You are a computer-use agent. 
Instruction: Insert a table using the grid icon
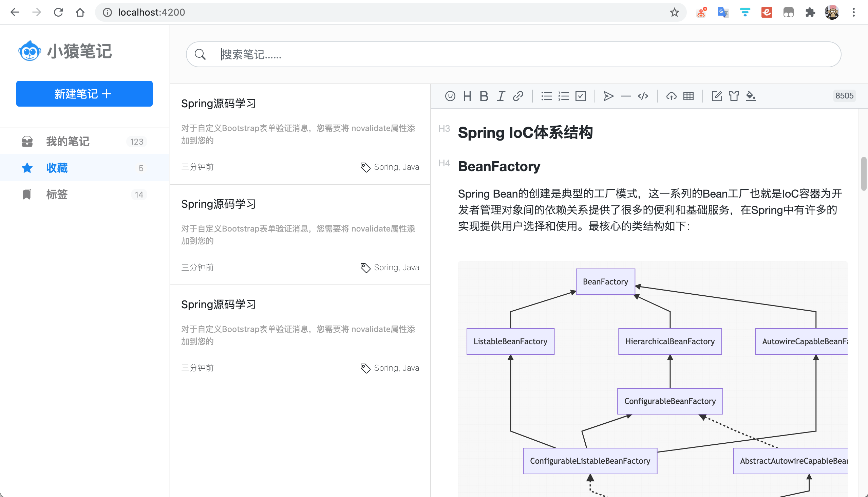tap(688, 96)
